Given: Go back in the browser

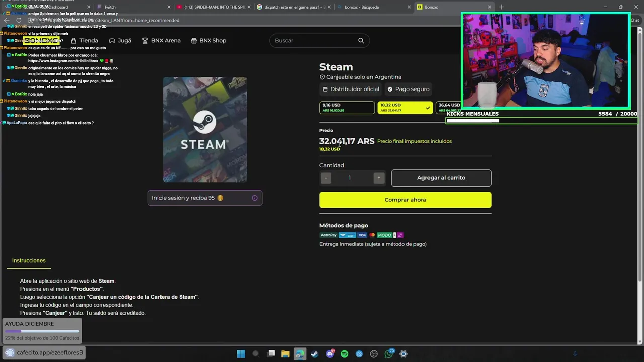Looking at the screenshot, I should [6, 20].
